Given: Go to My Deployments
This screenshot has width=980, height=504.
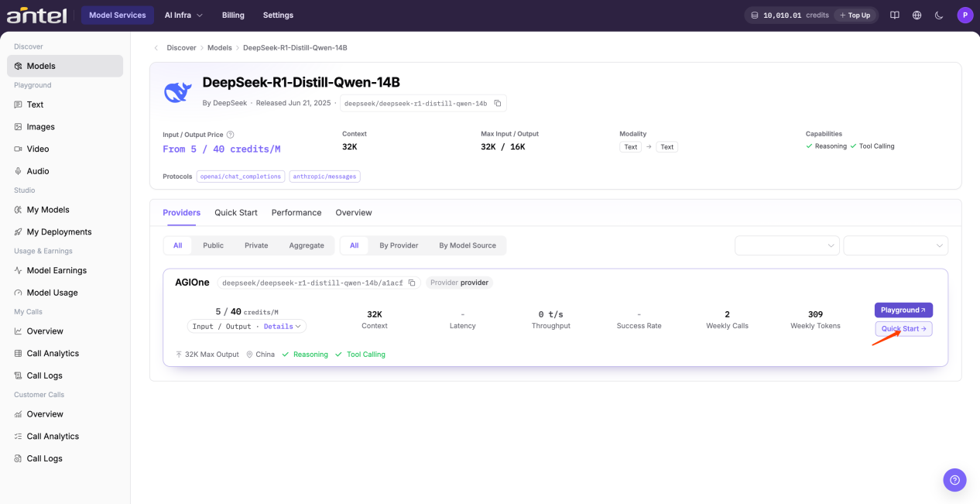Looking at the screenshot, I should coord(65,231).
